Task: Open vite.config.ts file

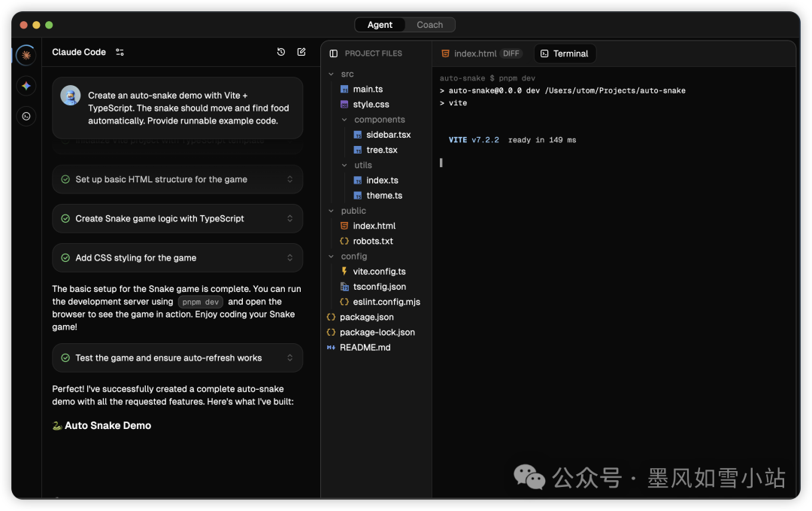Action: tap(379, 272)
